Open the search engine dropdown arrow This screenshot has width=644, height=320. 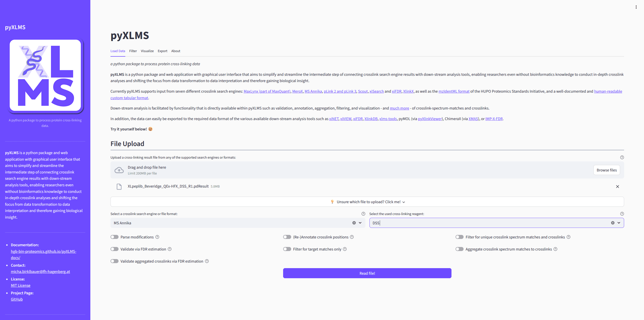[x=360, y=223]
